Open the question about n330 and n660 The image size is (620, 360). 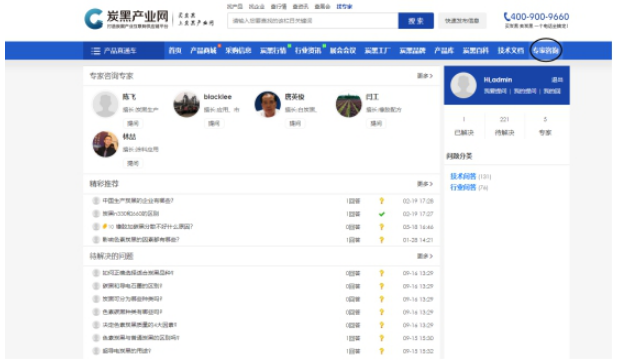(130, 214)
